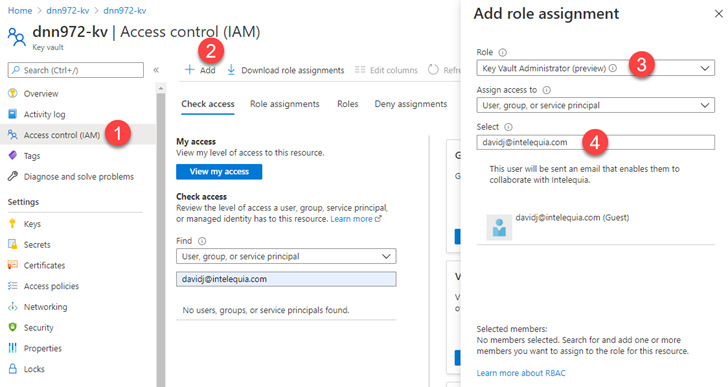Click the Assign access to info icon
Image resolution: width=728 pixels, height=387 pixels.
[546, 90]
